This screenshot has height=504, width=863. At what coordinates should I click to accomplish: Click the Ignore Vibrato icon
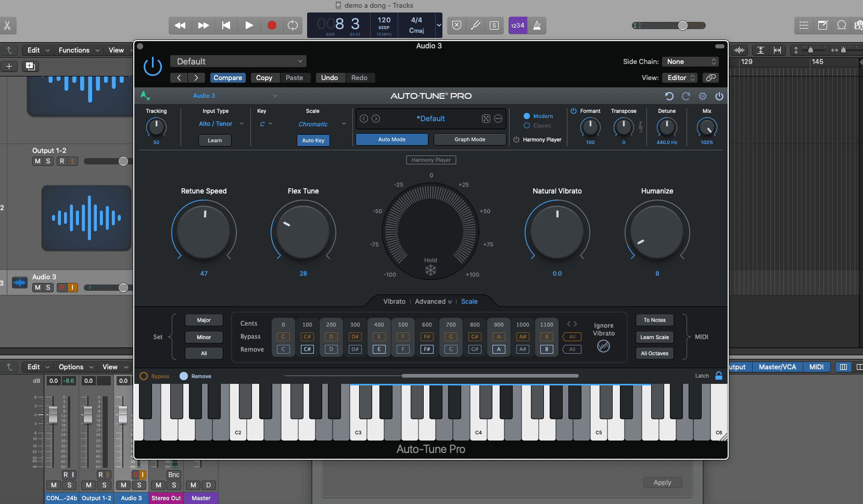pyautogui.click(x=604, y=346)
